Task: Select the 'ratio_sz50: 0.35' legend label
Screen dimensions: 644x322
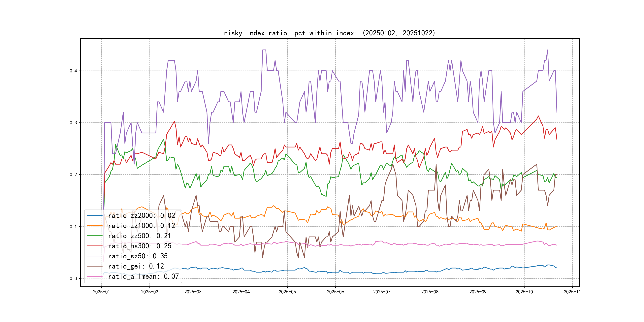Action: [138, 256]
